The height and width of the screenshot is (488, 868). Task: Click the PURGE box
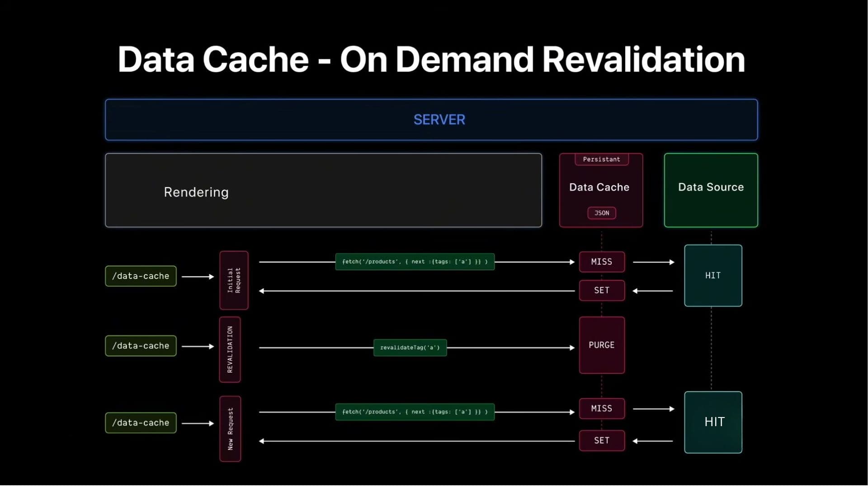click(602, 345)
